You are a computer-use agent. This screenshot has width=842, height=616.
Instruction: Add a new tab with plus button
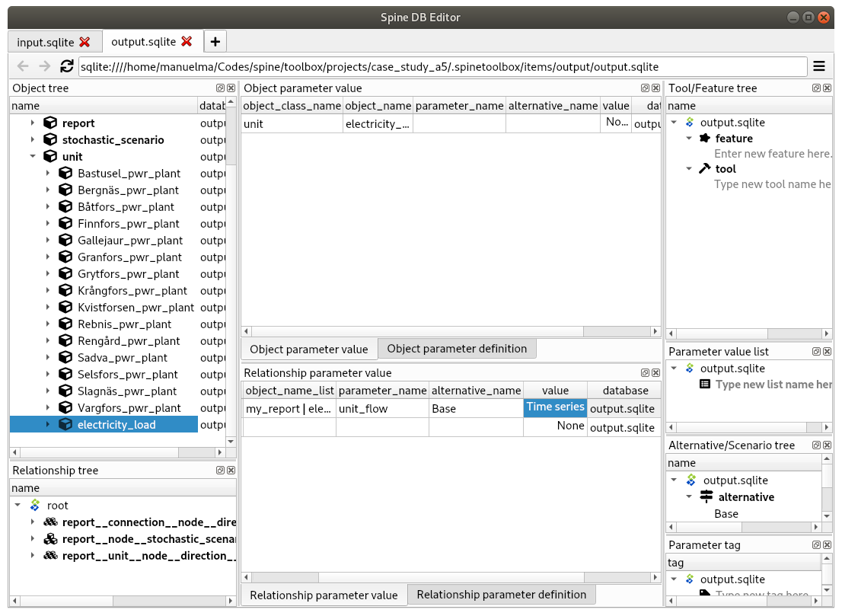(215, 41)
